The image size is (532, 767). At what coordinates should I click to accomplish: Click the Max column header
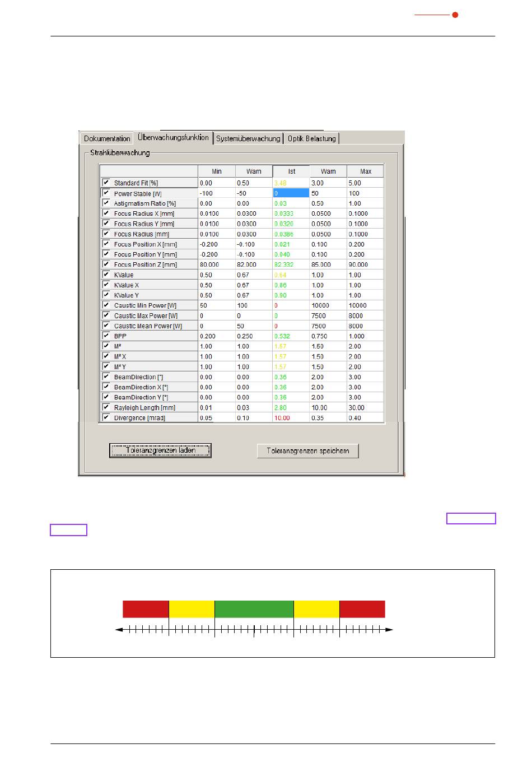366,171
